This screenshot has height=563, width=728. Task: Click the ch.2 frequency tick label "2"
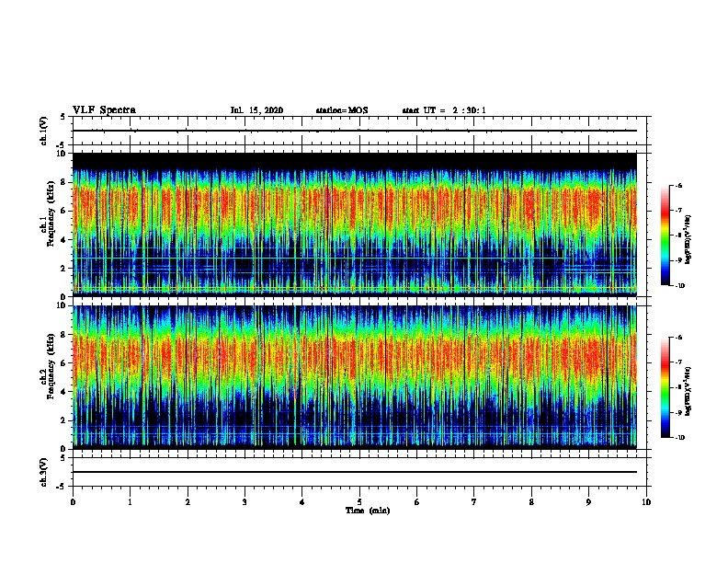(x=63, y=420)
